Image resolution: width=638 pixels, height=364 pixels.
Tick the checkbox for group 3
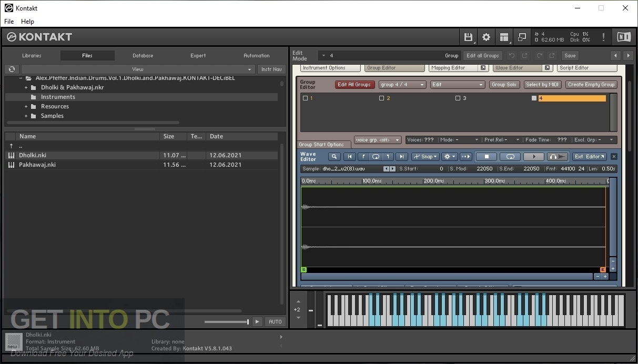click(458, 98)
